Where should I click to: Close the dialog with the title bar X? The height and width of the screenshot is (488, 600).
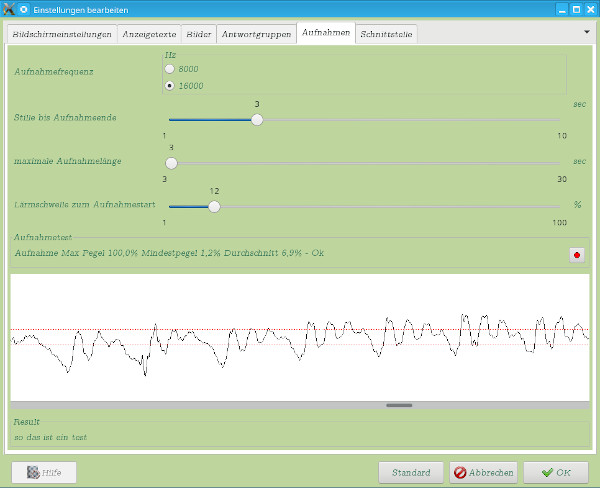[590, 9]
